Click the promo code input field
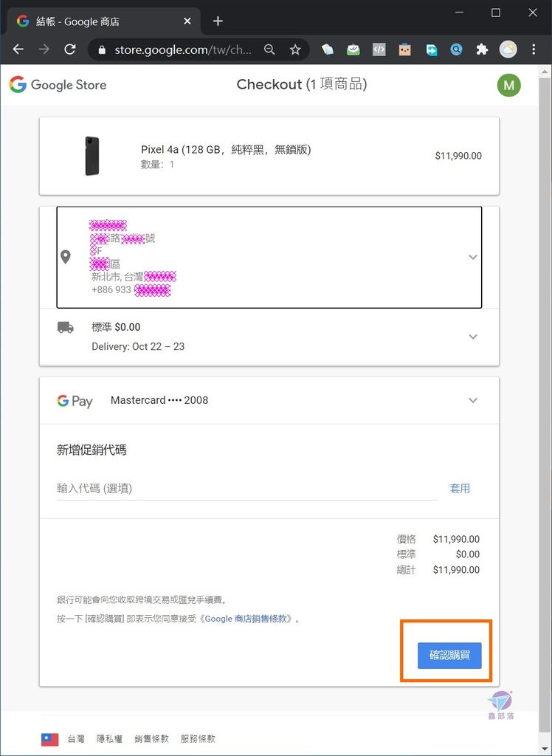552x756 pixels. click(x=247, y=489)
